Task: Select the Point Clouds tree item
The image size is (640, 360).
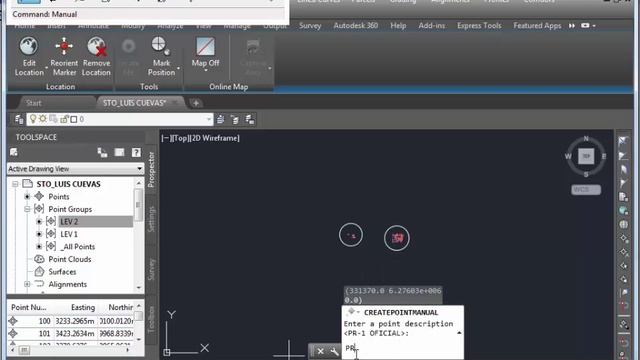Action: [x=69, y=259]
